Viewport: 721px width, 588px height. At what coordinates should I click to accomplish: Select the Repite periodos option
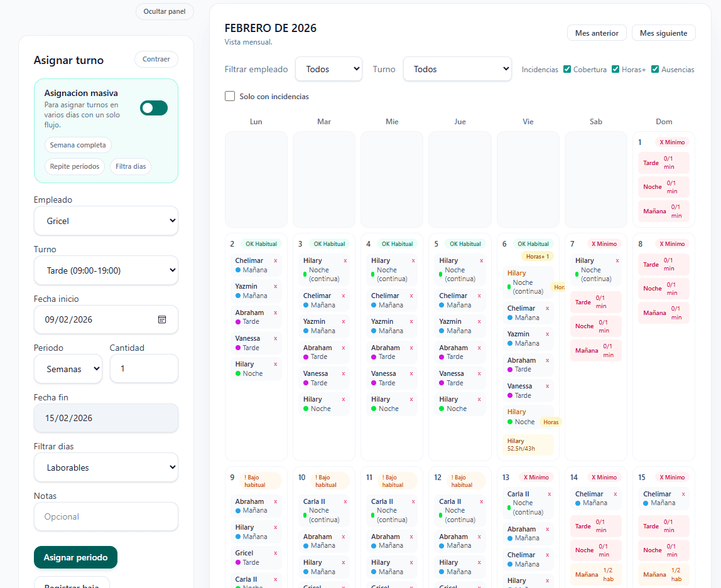click(74, 166)
